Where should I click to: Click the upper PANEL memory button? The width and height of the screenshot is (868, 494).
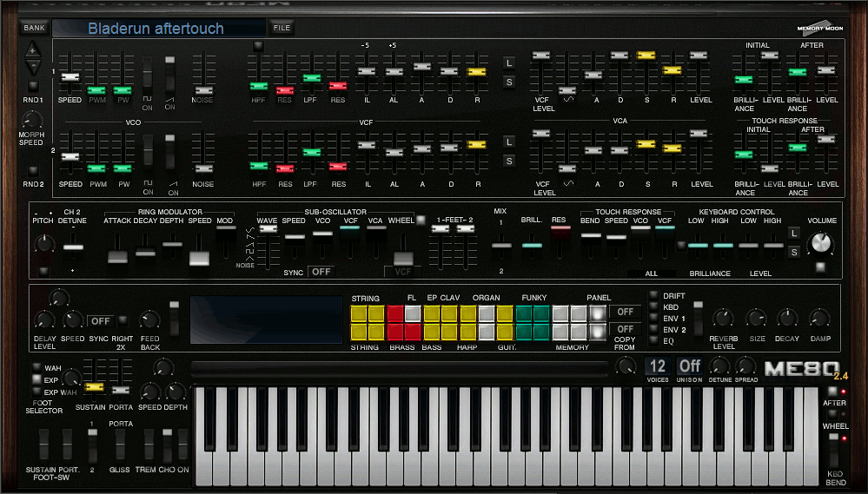(x=597, y=313)
